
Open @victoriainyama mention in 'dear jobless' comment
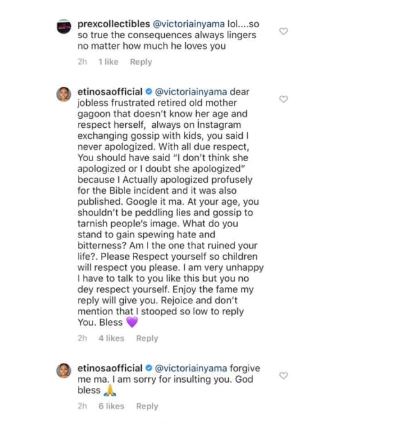[x=191, y=92]
